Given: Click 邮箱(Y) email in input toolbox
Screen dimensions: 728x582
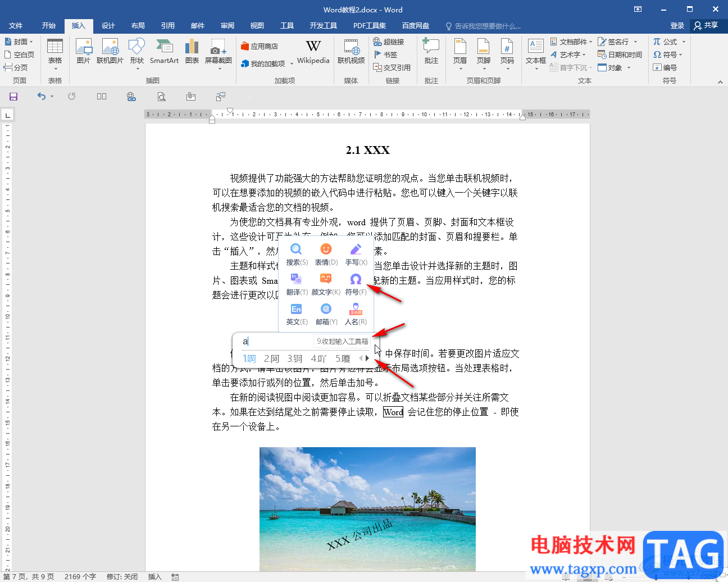Looking at the screenshot, I should pyautogui.click(x=326, y=314).
